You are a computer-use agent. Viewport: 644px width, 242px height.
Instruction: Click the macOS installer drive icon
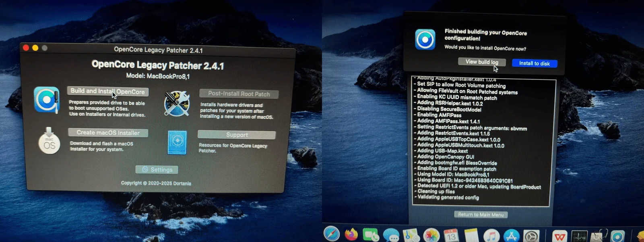pyautogui.click(x=49, y=141)
